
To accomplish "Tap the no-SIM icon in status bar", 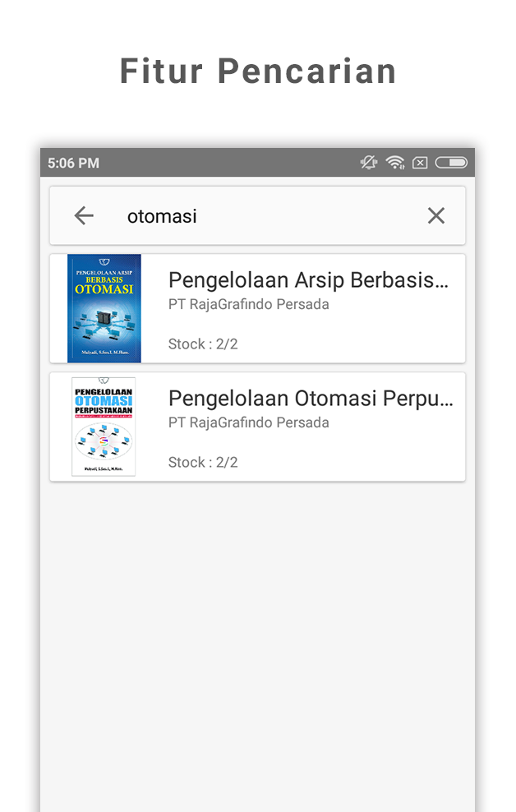I will [420, 163].
